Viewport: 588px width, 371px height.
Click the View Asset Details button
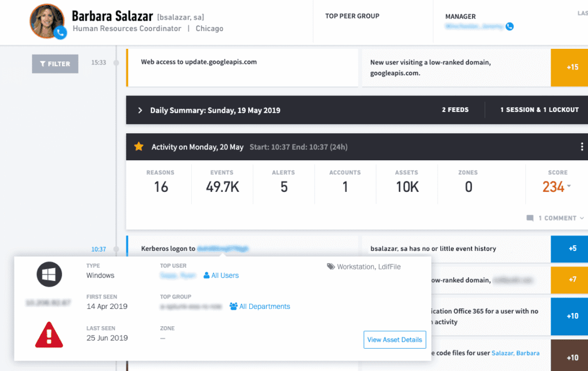pos(394,339)
